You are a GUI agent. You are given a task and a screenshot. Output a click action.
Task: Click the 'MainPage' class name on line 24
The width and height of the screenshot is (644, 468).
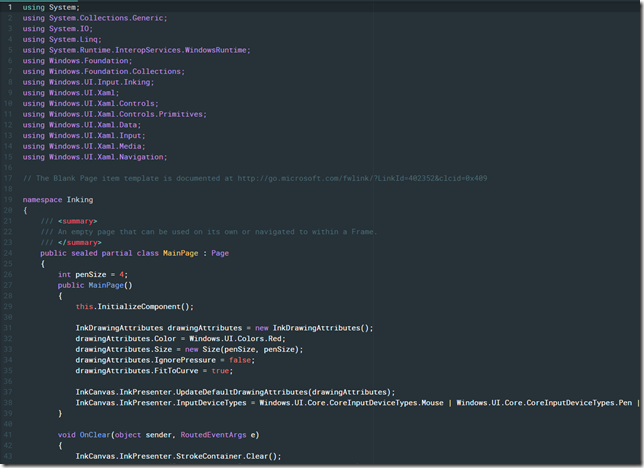(180, 253)
